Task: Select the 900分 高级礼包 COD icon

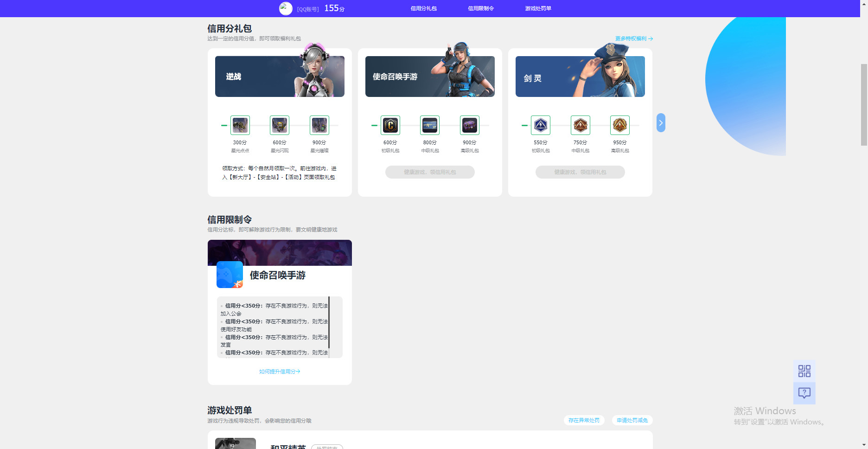Action: click(470, 125)
